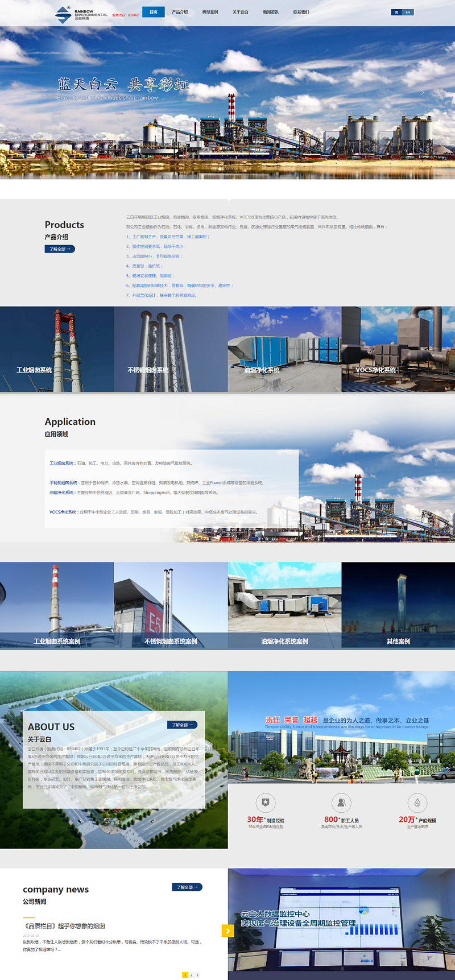Click 了解全部 button under Products
The height and width of the screenshot is (980, 455).
[60, 249]
